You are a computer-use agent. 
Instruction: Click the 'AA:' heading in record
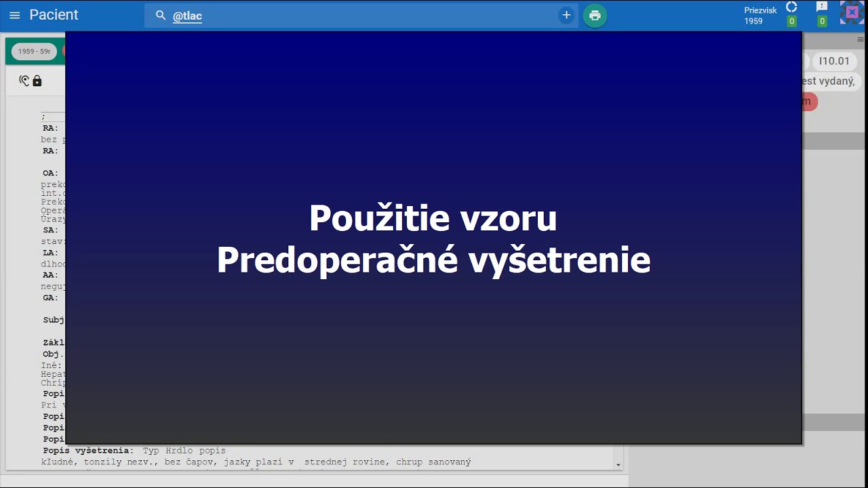click(x=50, y=275)
